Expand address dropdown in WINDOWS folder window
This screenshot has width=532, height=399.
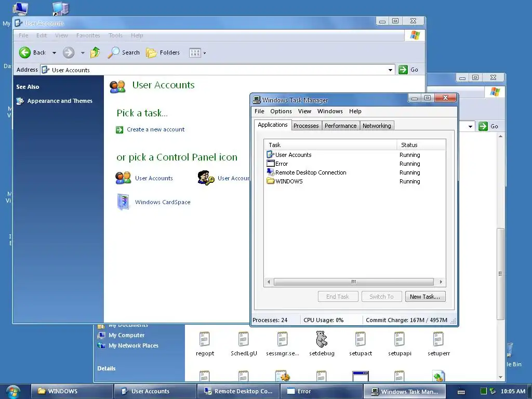[x=470, y=127]
